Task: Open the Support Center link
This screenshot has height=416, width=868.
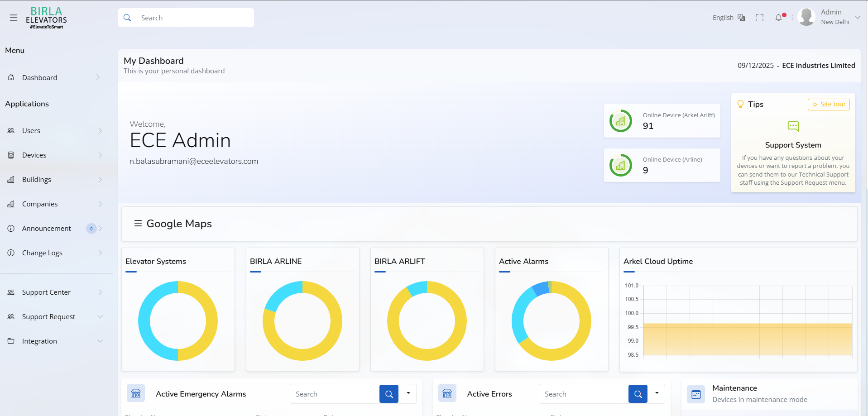Action: [46, 292]
